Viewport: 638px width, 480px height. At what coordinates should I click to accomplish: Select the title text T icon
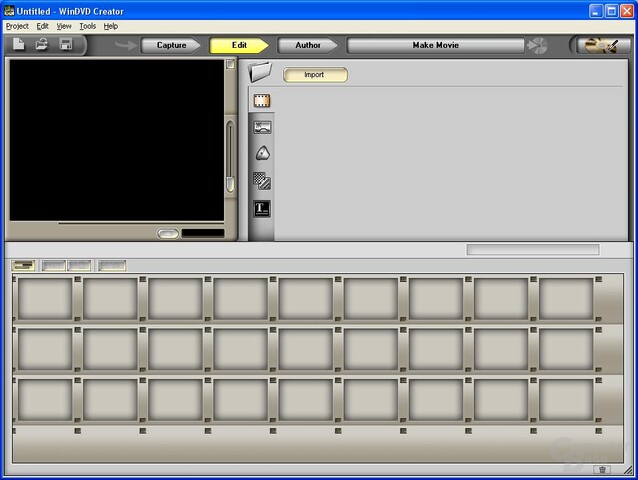[262, 209]
